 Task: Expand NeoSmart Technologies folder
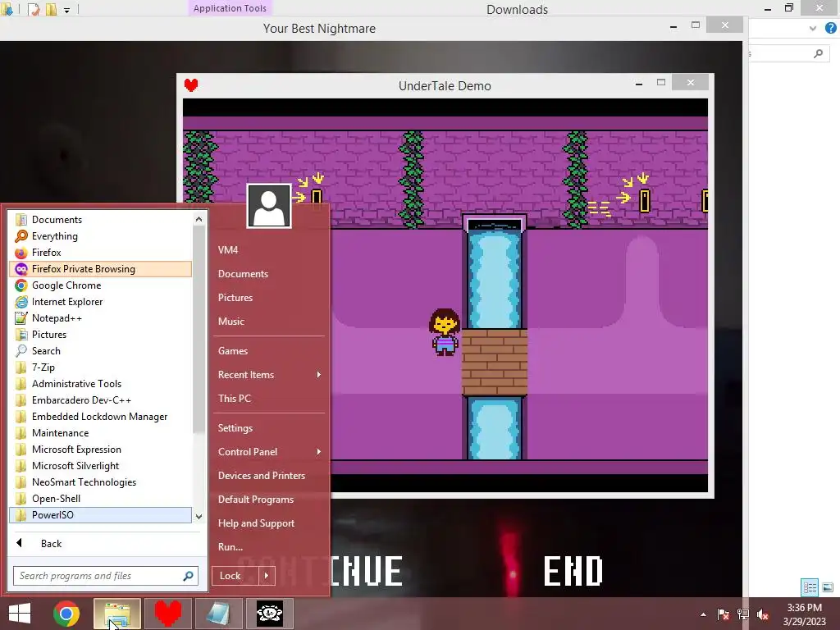point(101,482)
